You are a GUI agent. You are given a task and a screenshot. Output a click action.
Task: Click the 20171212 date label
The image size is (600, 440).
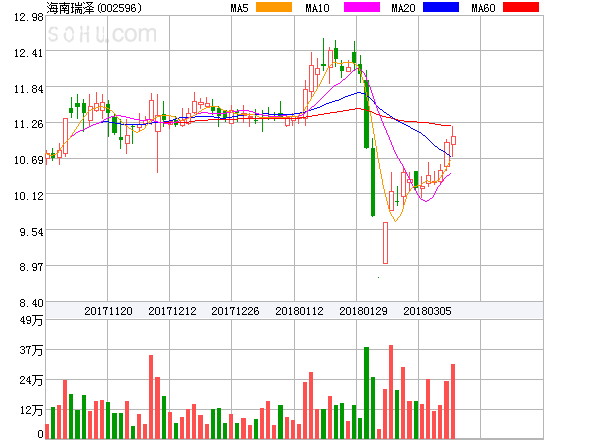tap(172, 311)
